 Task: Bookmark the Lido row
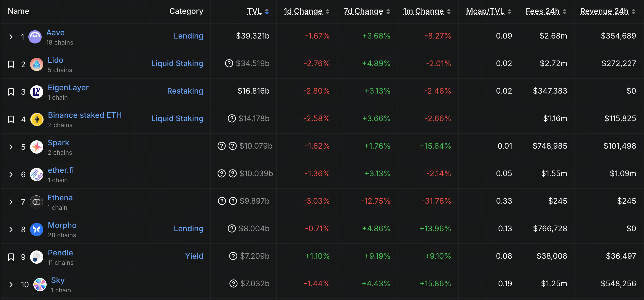[x=11, y=64]
